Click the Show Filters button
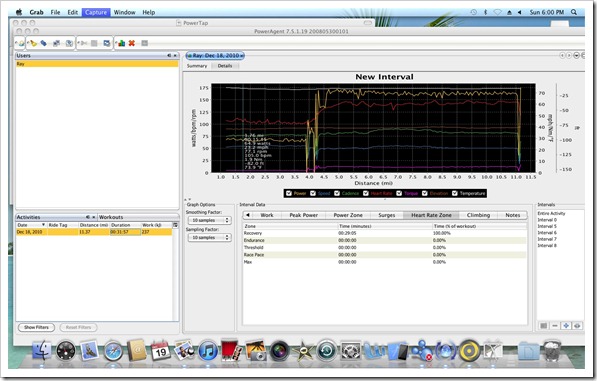Viewport: 597px width, 381px height. pyautogui.click(x=36, y=327)
